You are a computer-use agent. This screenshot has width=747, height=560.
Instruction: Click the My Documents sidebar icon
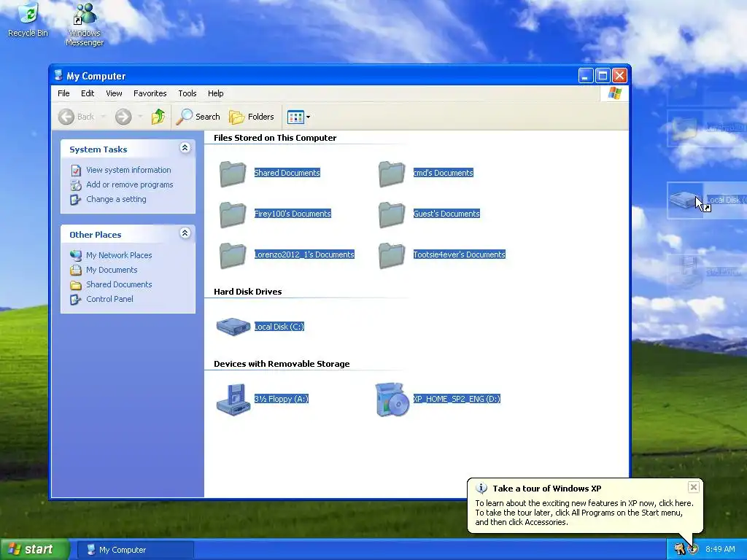point(76,270)
